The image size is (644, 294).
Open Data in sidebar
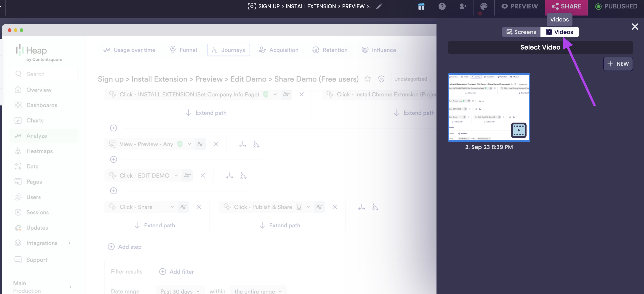pyautogui.click(x=44, y=166)
